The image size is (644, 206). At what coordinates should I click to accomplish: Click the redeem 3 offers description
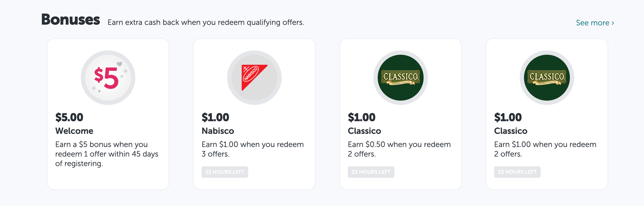point(252,149)
